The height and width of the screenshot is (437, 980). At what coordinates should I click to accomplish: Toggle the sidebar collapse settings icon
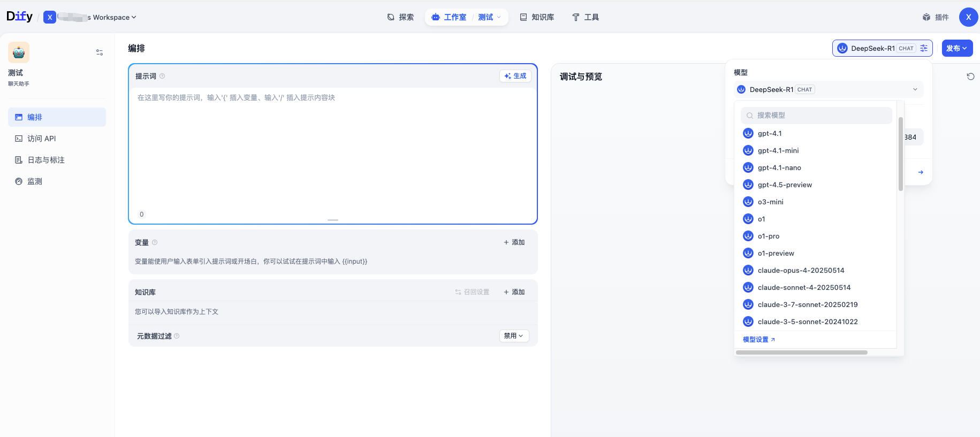(100, 52)
